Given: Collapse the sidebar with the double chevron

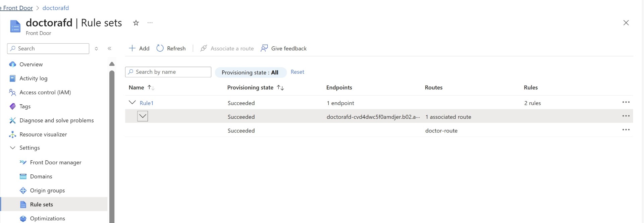Looking at the screenshot, I should (109, 49).
